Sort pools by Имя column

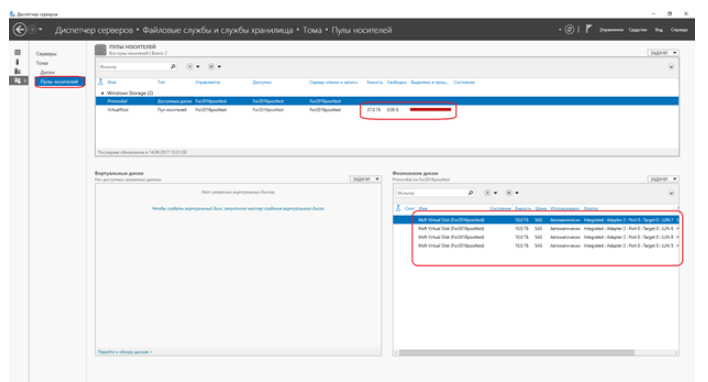112,83
